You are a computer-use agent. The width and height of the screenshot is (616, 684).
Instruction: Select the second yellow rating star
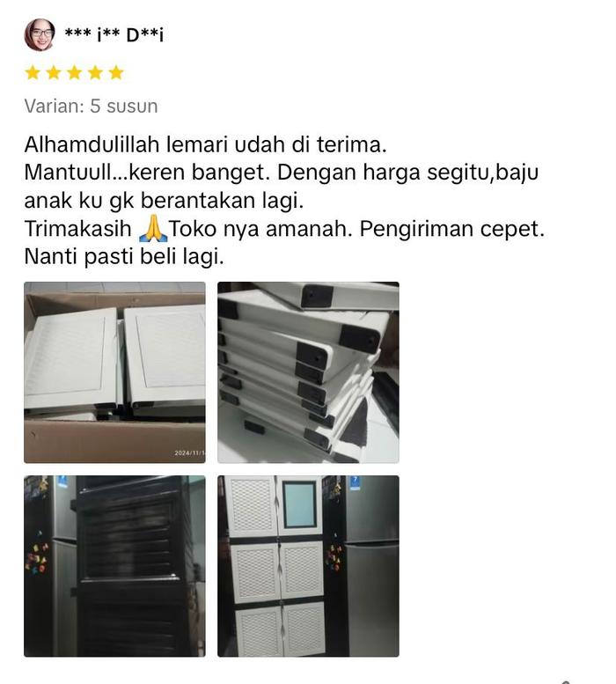pos(54,72)
